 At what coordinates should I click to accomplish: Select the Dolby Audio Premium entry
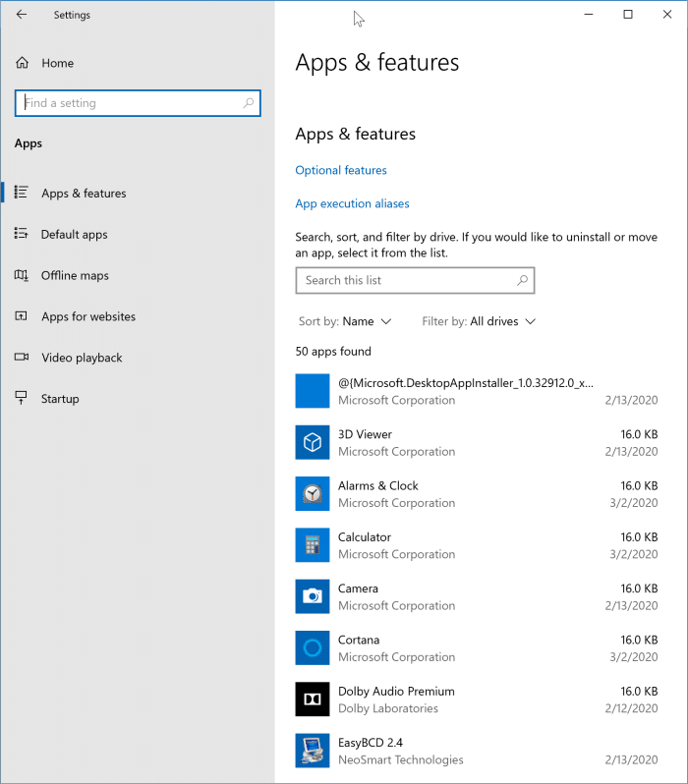(396, 692)
